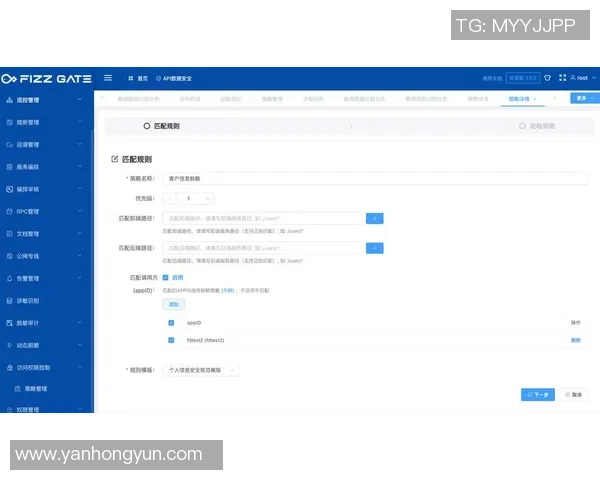The height and width of the screenshot is (480, 600).
Task: Click the 访问权限控制 lock icon
Action: tap(10, 367)
